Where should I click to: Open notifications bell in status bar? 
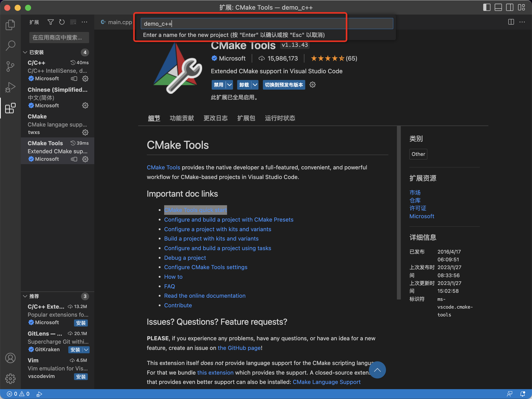pyautogui.click(x=522, y=394)
